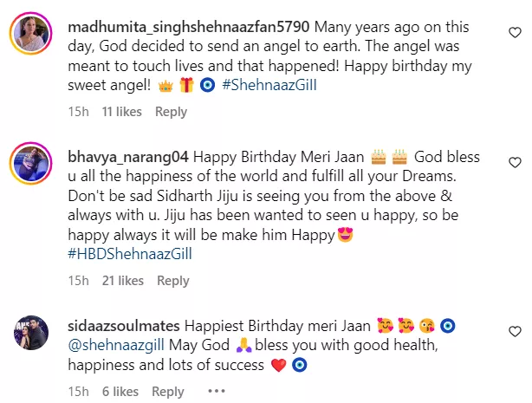Click the 15h timestamp on the first comment
The height and width of the screenshot is (403, 532).
tap(78, 112)
